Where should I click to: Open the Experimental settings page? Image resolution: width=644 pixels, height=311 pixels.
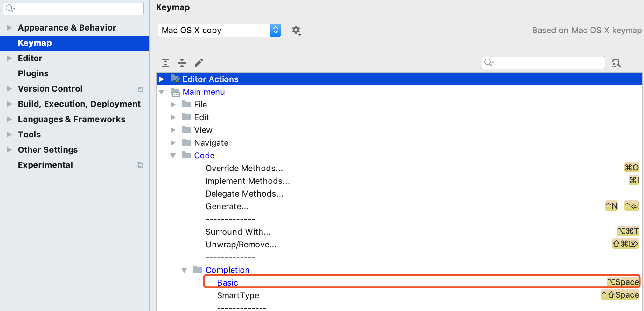45,165
